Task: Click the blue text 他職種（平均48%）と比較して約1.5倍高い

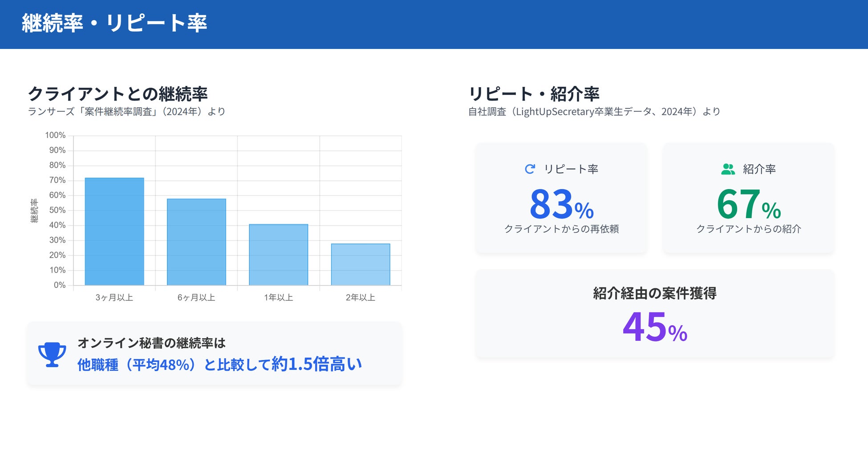Action: [220, 364]
